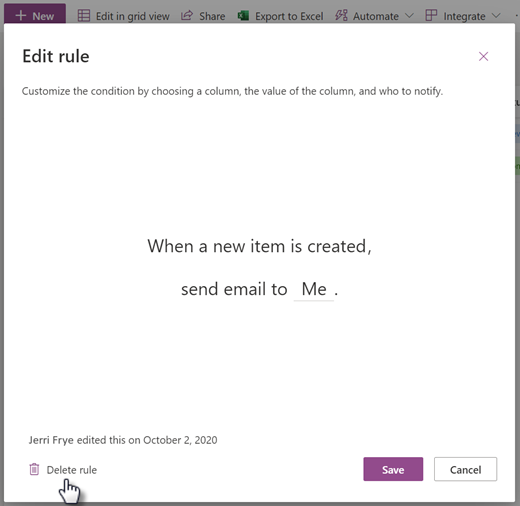Click the Automate flow icon
The image size is (520, 506).
(341, 16)
